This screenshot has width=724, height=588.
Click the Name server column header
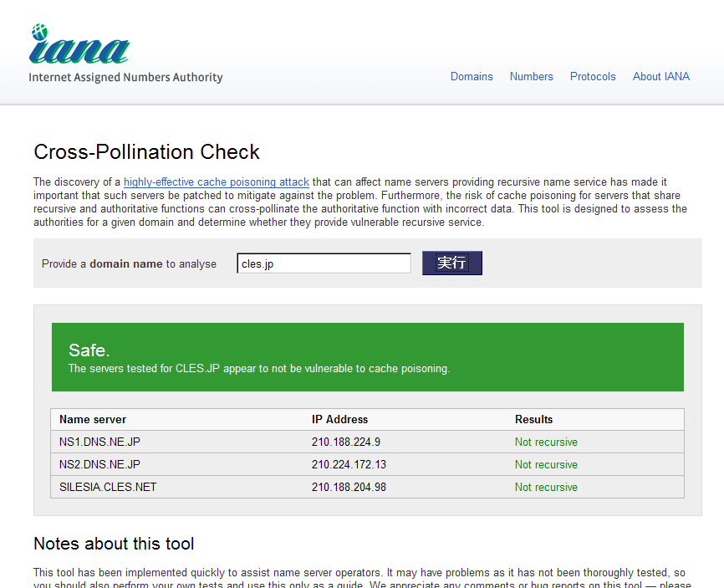click(x=93, y=419)
